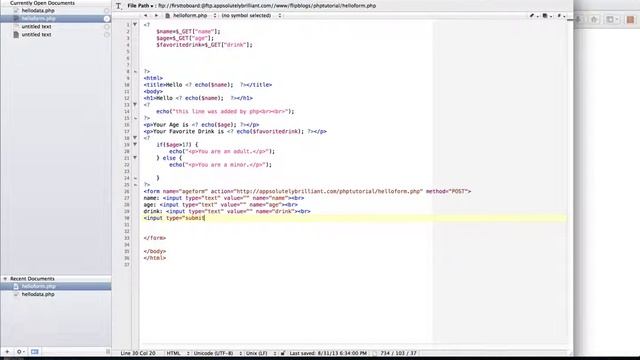This screenshot has height=360, width=640.
Task: Click the home icon in background window
Action: (594, 20)
